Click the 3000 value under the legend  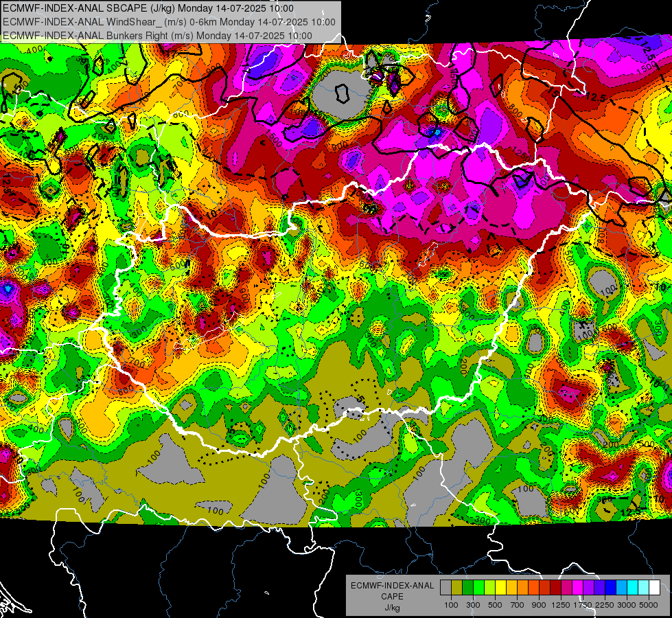tap(627, 605)
